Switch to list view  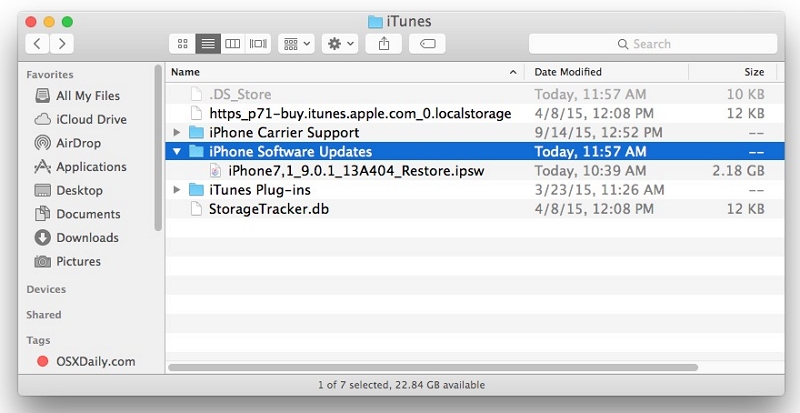click(x=208, y=44)
